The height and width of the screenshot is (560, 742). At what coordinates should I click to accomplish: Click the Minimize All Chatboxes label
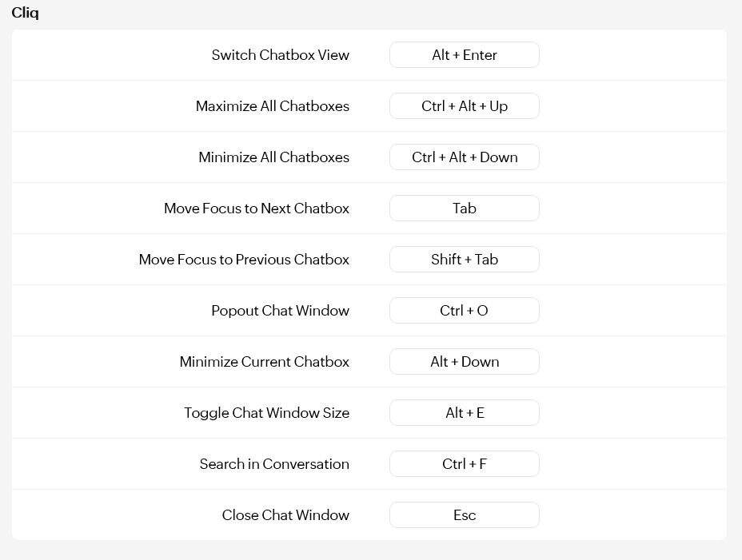(273, 157)
